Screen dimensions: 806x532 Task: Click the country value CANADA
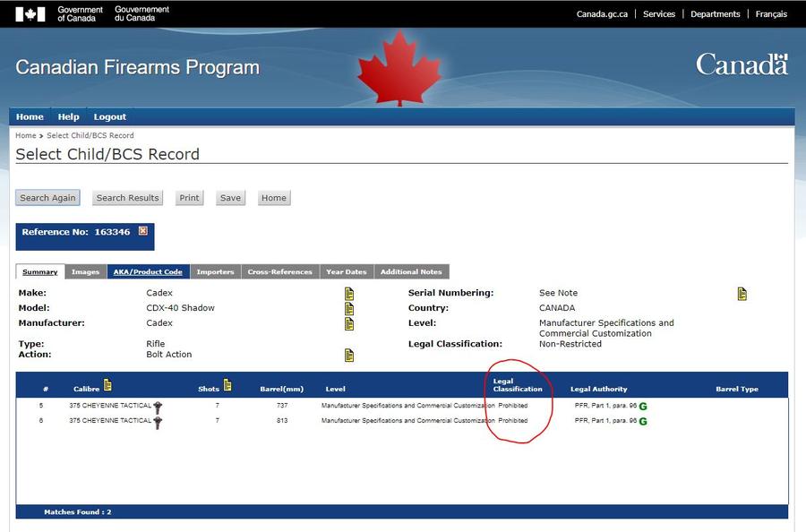(x=557, y=308)
